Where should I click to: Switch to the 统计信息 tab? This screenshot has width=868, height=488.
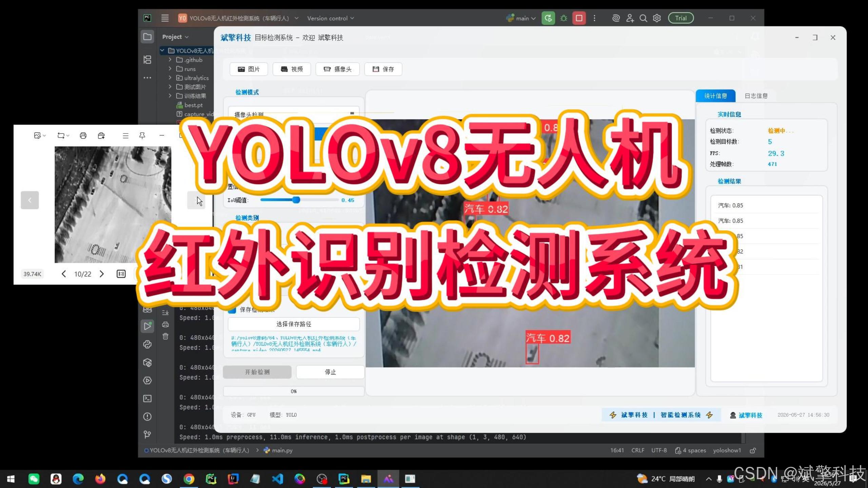pos(715,96)
